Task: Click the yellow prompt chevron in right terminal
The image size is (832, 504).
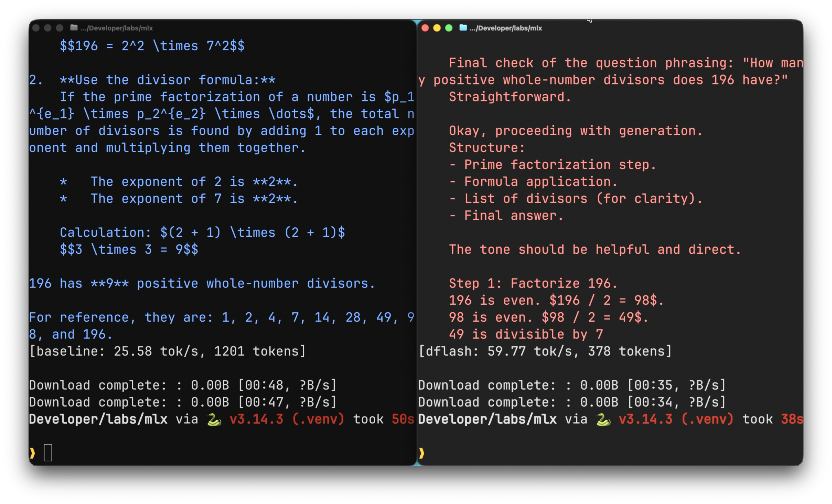Action: coord(421,453)
